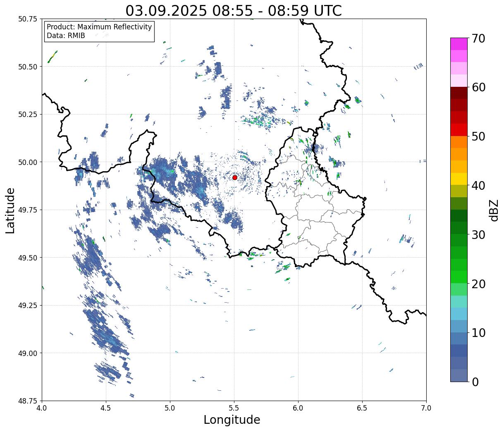
Task: Click longitude tick label 5.0
Action: [x=170, y=408]
